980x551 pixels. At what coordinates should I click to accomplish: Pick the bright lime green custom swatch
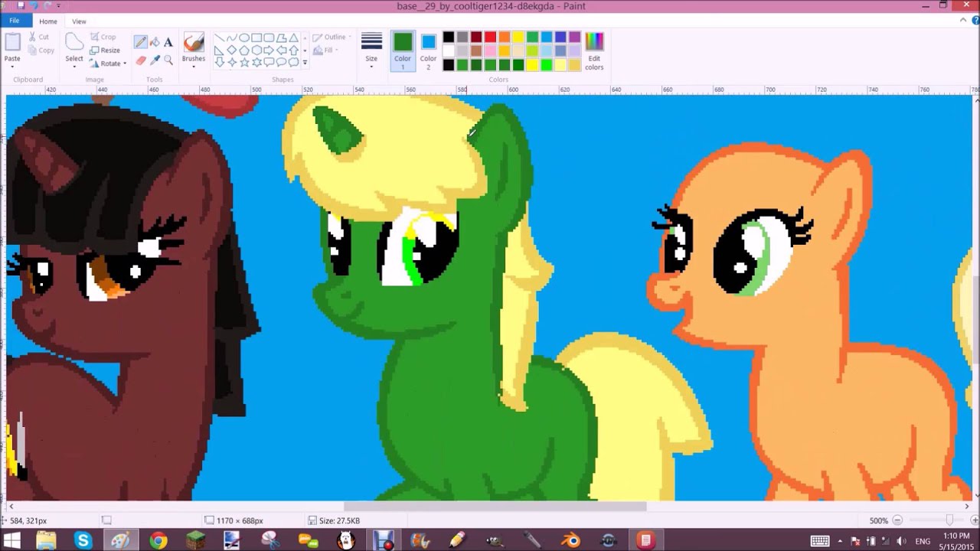click(x=547, y=65)
